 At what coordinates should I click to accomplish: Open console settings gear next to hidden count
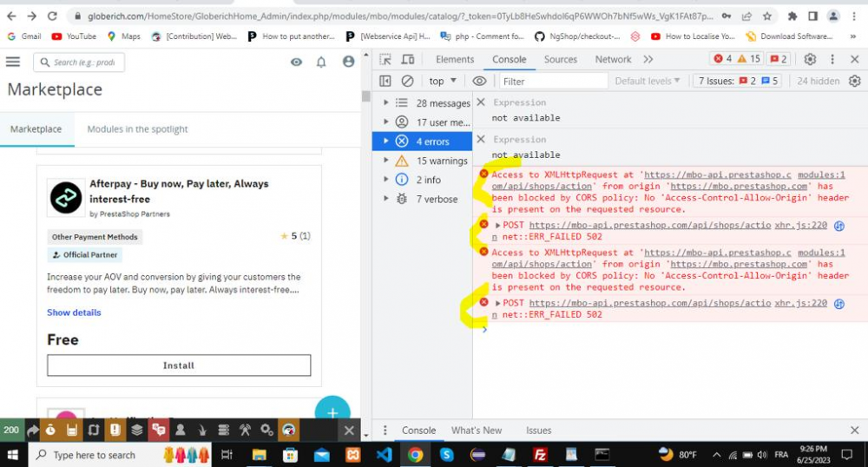(854, 81)
